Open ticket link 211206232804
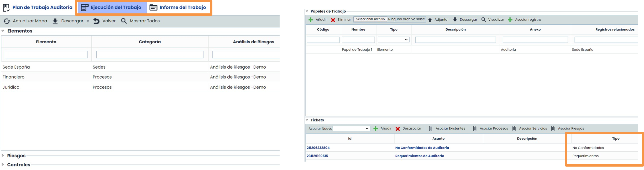 (x=318, y=148)
